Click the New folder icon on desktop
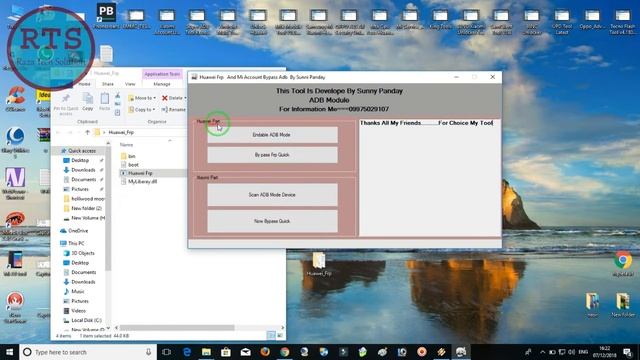The width and height of the screenshot is (640, 360). pyautogui.click(x=623, y=305)
